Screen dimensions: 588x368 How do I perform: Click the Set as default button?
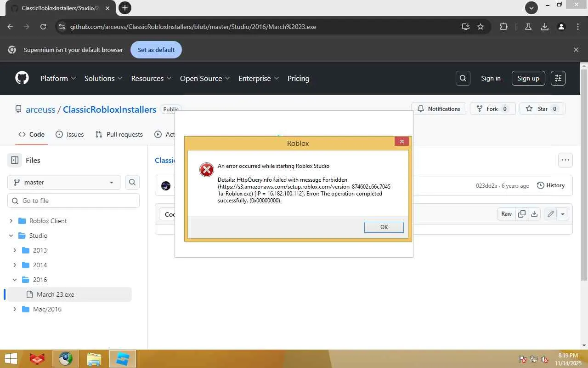click(156, 50)
